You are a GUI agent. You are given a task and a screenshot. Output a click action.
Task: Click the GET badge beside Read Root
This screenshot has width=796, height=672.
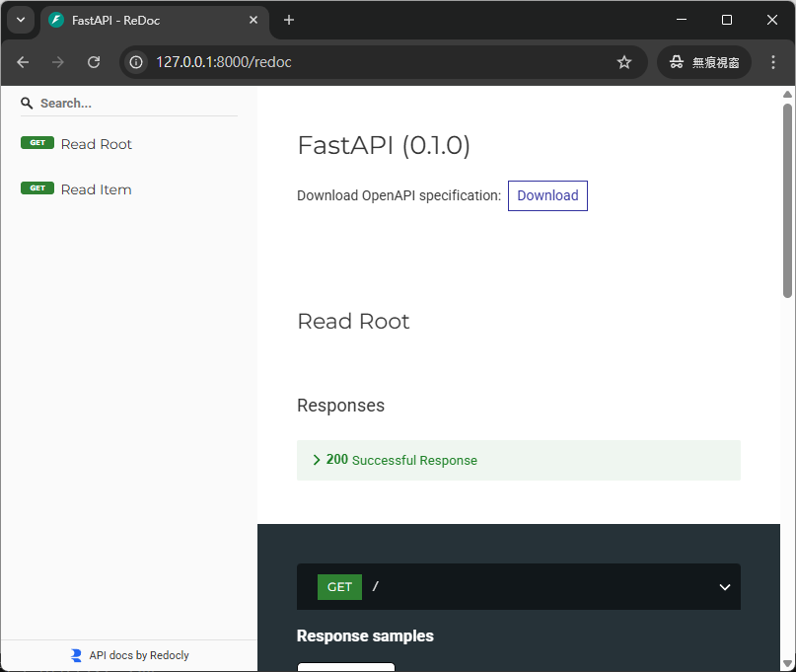click(37, 143)
